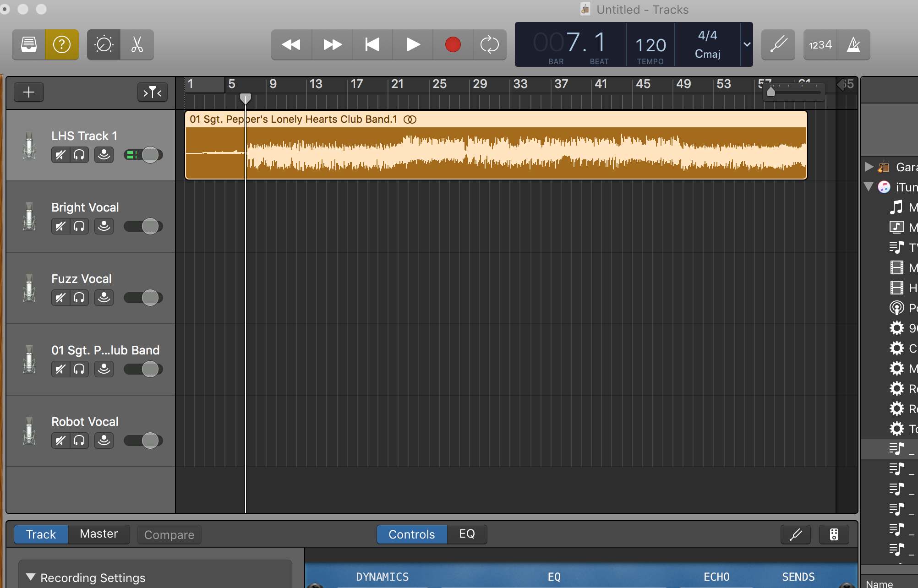Enable input monitoring on Robot Vocal track
This screenshot has width=918, height=588.
point(104,441)
